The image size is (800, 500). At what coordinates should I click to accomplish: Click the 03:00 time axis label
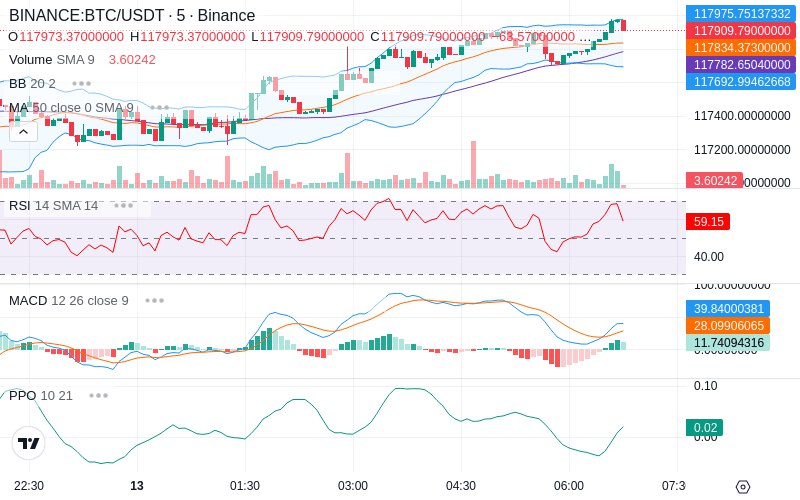click(x=353, y=486)
